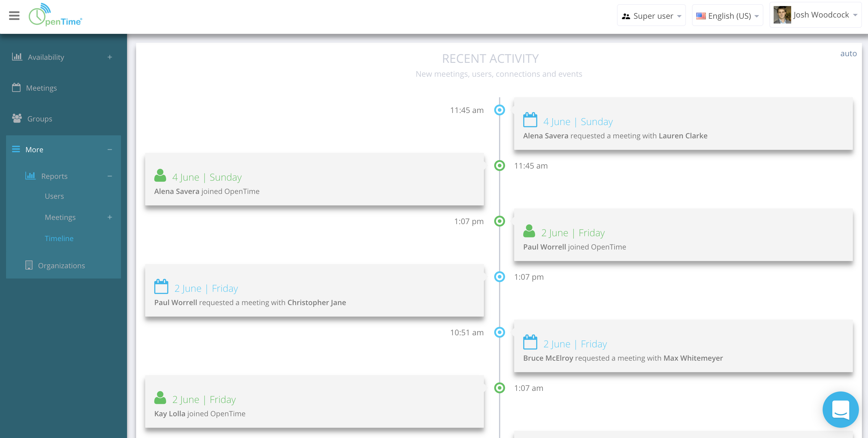868x438 pixels.
Task: Click the Lauren Clarke name link
Action: tap(683, 136)
